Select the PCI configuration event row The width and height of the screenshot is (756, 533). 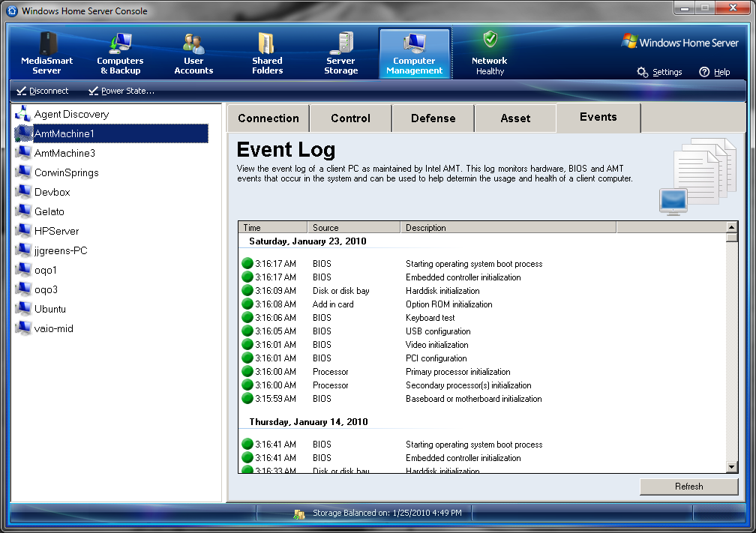(x=482, y=358)
